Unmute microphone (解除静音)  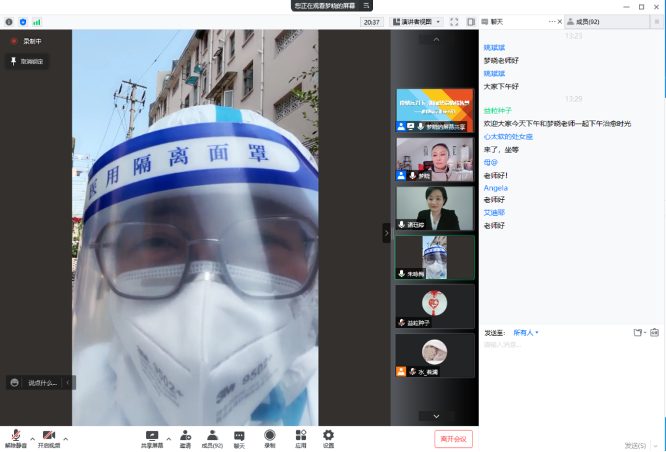[x=16, y=437]
